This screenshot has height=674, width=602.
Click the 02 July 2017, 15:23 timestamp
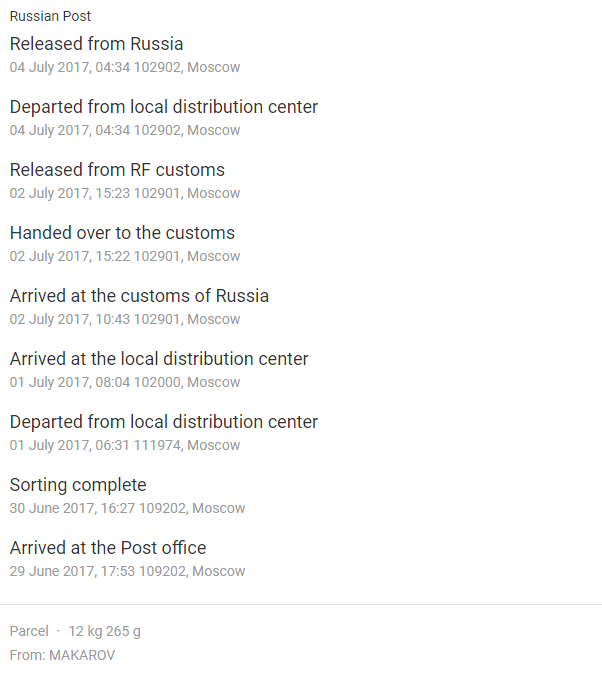pos(125,193)
